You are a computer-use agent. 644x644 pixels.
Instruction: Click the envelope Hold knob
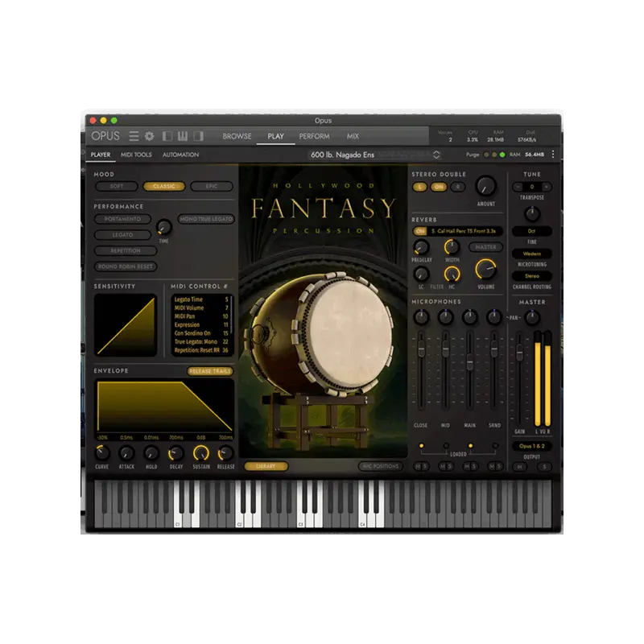[x=151, y=453]
